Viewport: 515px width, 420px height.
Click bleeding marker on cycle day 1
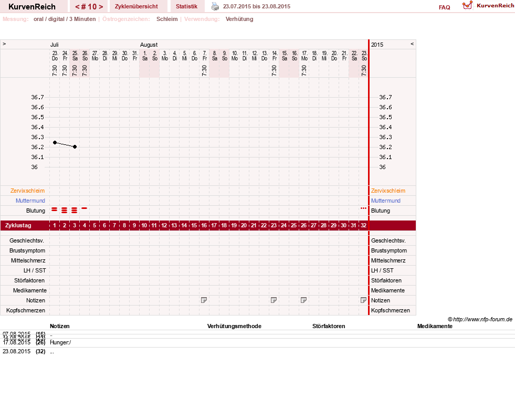(55, 209)
